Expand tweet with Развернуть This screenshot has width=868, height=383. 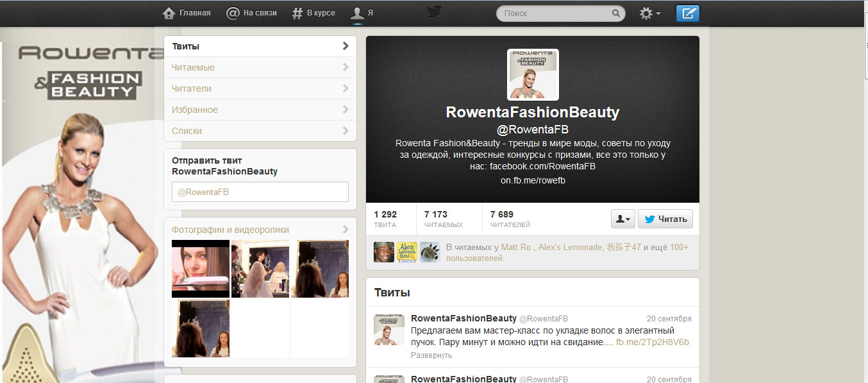[431, 355]
